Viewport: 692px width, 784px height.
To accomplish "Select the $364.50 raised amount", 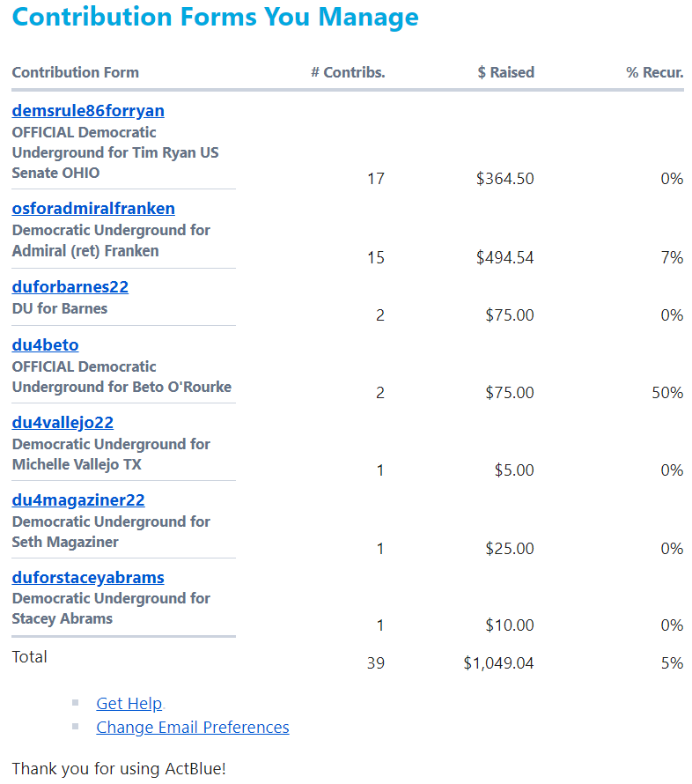I will point(504,179).
